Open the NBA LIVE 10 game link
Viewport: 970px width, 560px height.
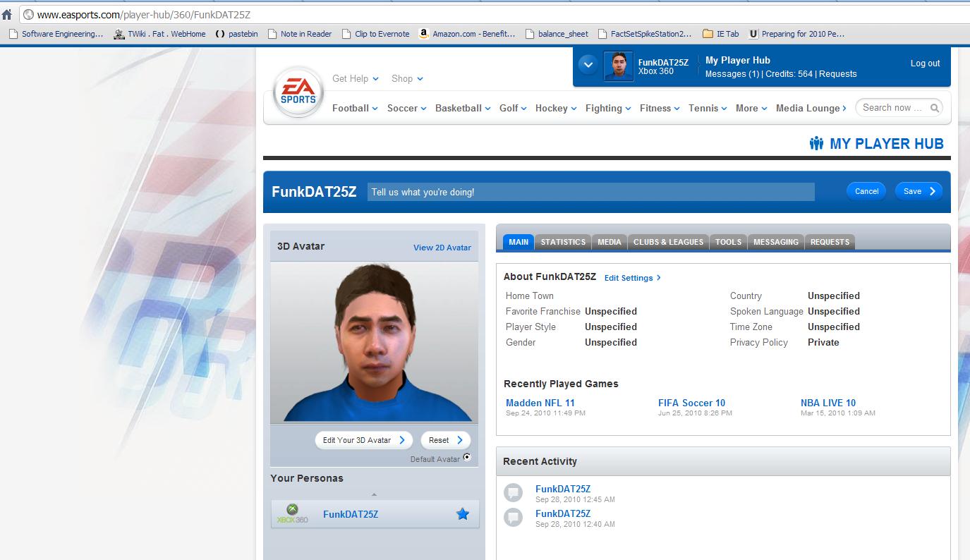[828, 403]
